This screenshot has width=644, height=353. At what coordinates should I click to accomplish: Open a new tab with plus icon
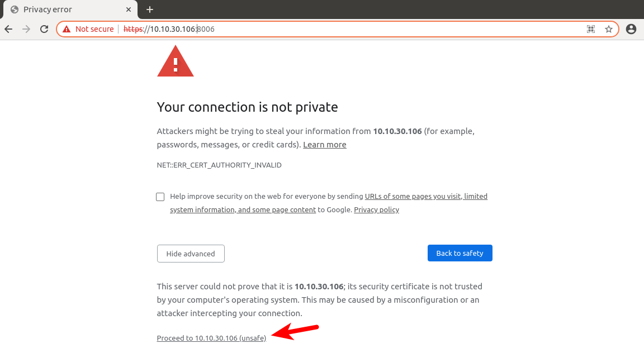150,9
